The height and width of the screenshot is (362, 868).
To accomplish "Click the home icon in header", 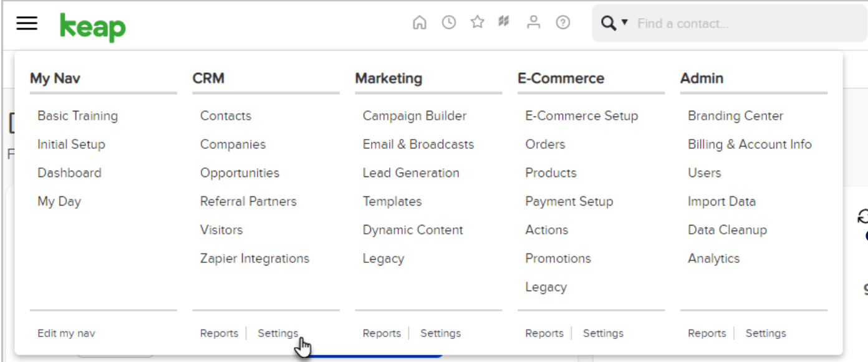I will coord(420,23).
